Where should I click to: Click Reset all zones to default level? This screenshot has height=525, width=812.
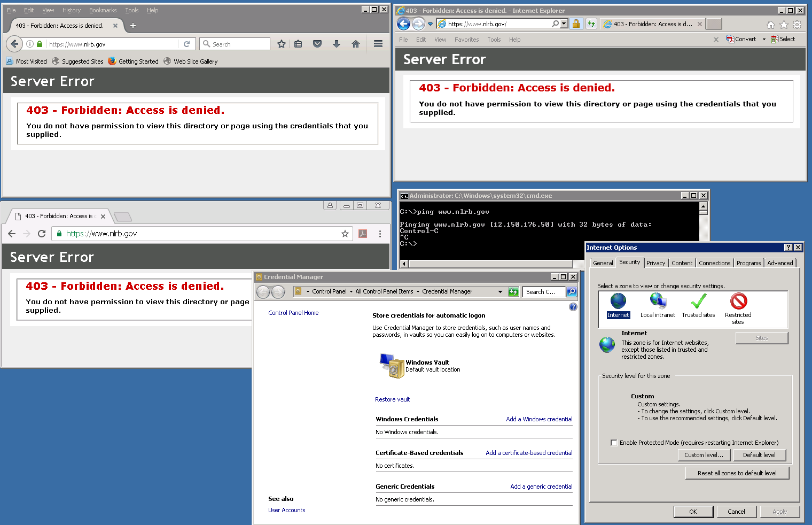click(x=737, y=473)
